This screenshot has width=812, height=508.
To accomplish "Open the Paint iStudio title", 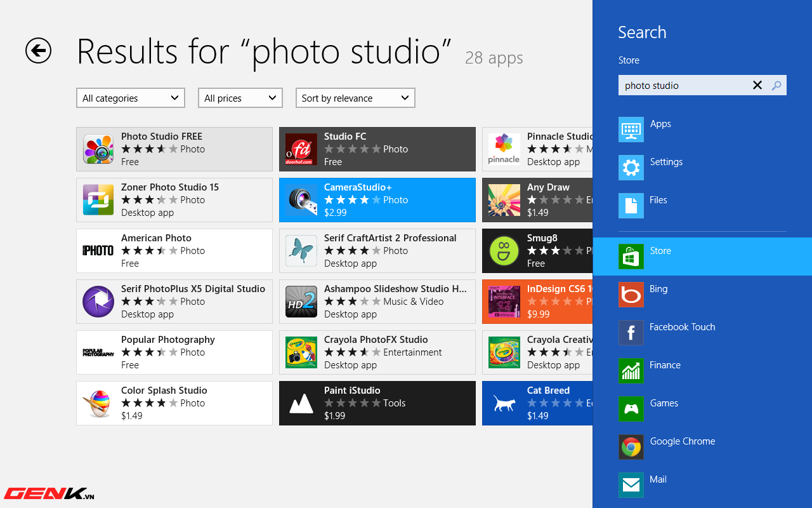I will pos(352,391).
